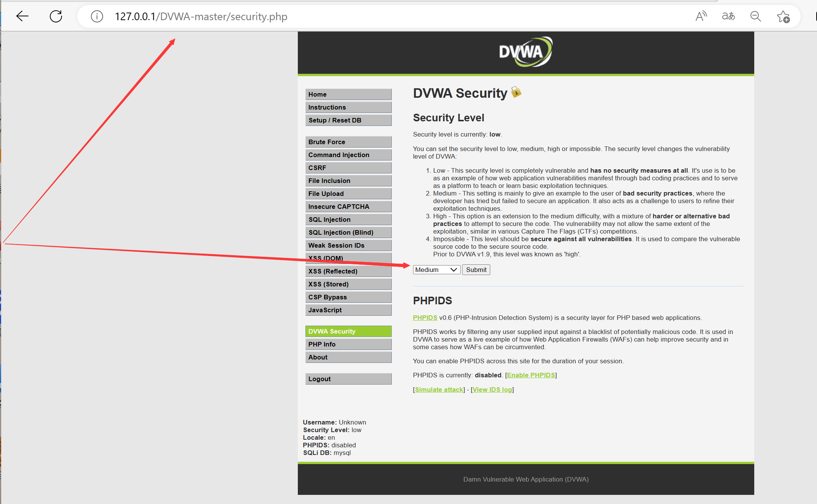Open the read aloud icon
817x504 pixels.
click(701, 16)
